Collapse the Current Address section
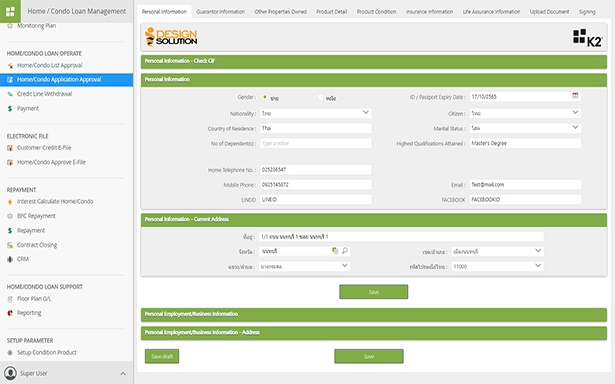This screenshot has width=615, height=384. [598, 220]
